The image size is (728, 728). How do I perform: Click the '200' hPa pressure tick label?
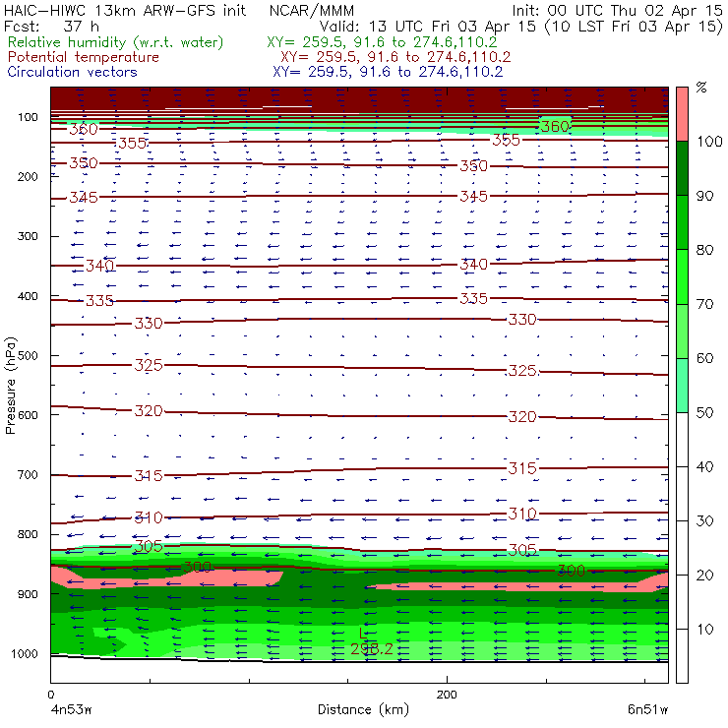(28, 176)
